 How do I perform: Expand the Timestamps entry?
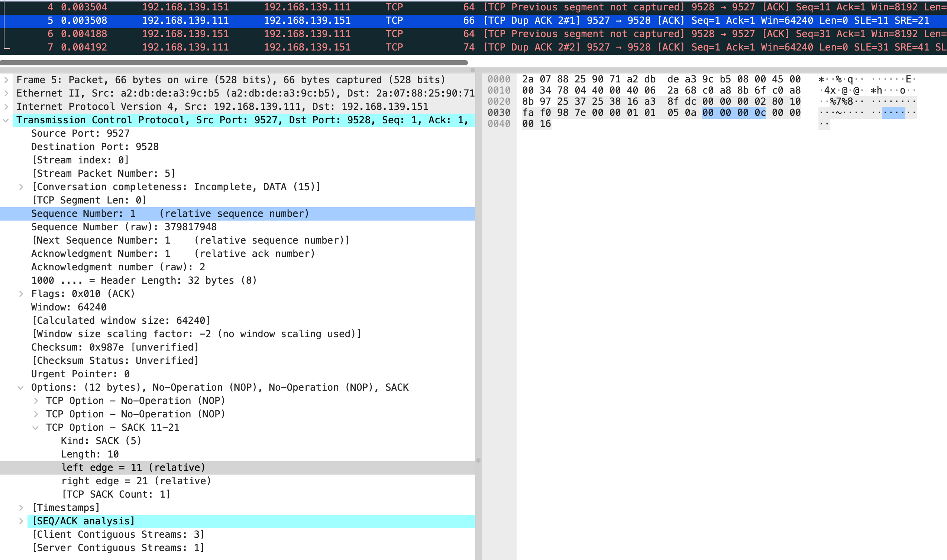point(21,508)
